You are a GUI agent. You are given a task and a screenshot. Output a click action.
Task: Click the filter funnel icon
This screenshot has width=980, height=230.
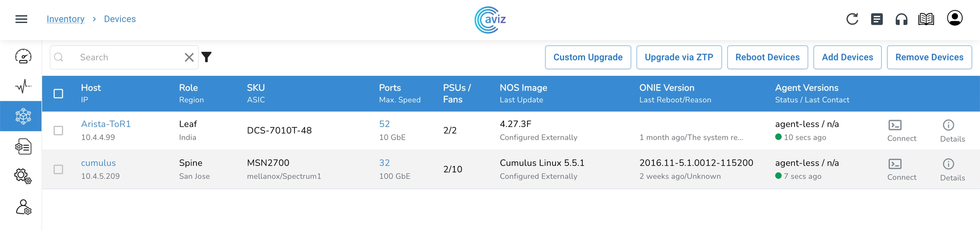207,57
